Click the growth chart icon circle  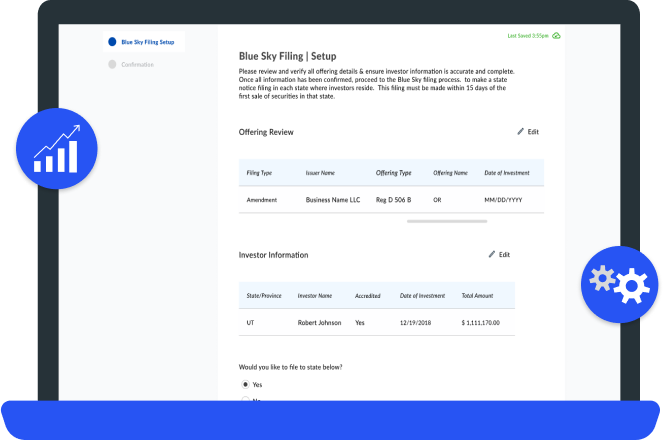pos(57,149)
